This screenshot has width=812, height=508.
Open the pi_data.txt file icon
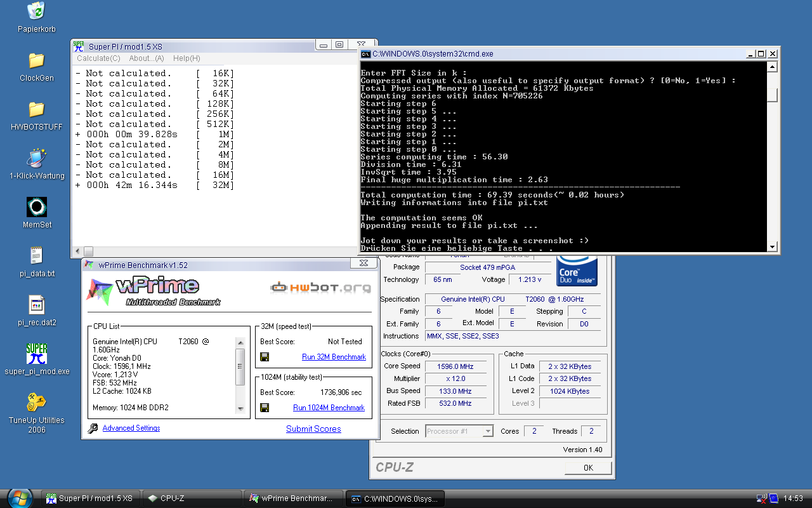click(36, 256)
